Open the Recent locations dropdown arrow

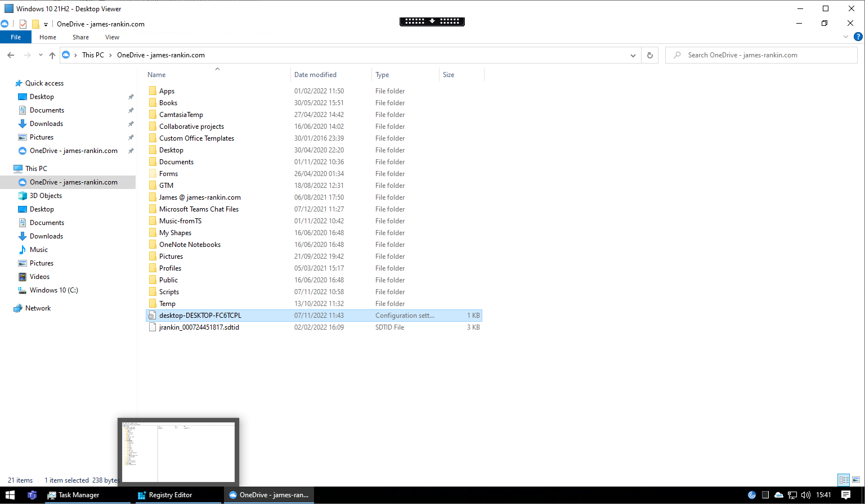pyautogui.click(x=41, y=55)
